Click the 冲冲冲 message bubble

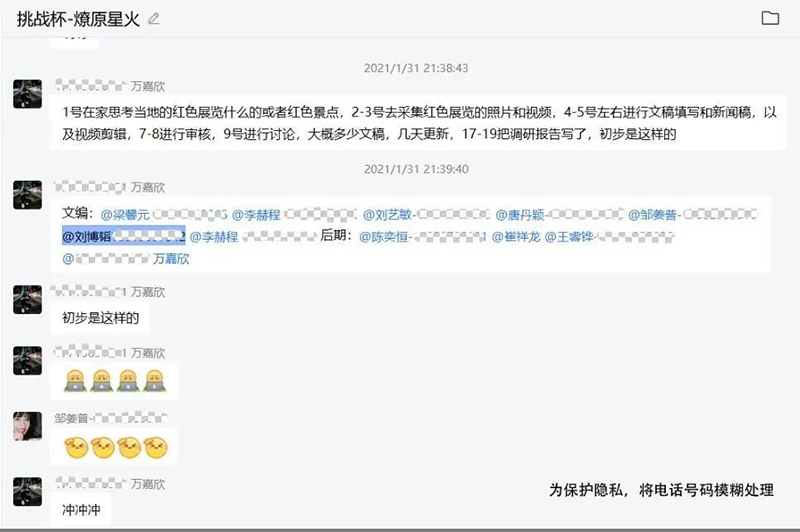click(81, 509)
